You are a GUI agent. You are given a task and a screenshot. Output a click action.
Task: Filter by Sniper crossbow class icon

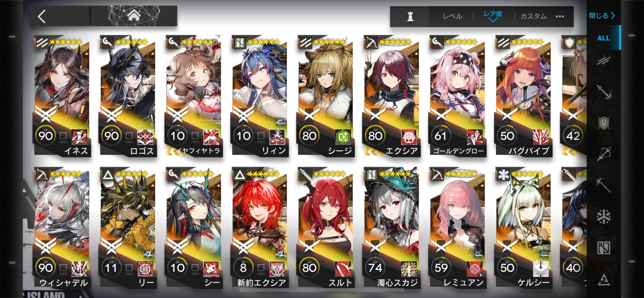(x=604, y=154)
